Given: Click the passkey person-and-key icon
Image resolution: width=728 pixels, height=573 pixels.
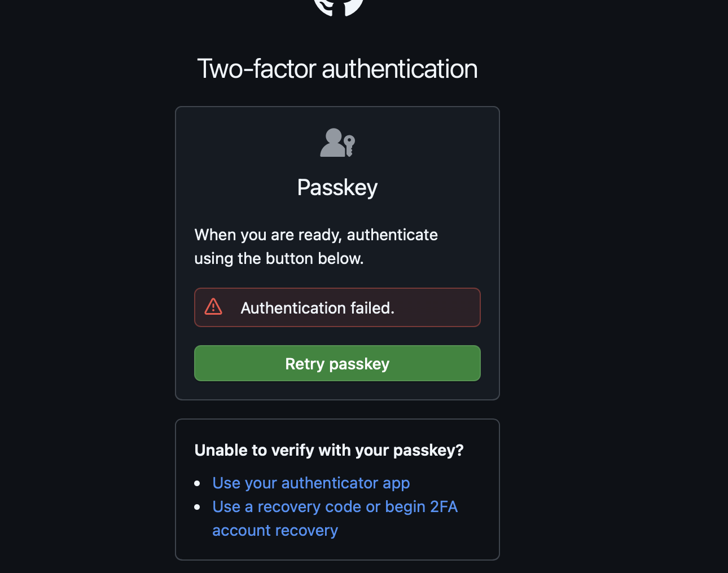Looking at the screenshot, I should click(x=337, y=143).
